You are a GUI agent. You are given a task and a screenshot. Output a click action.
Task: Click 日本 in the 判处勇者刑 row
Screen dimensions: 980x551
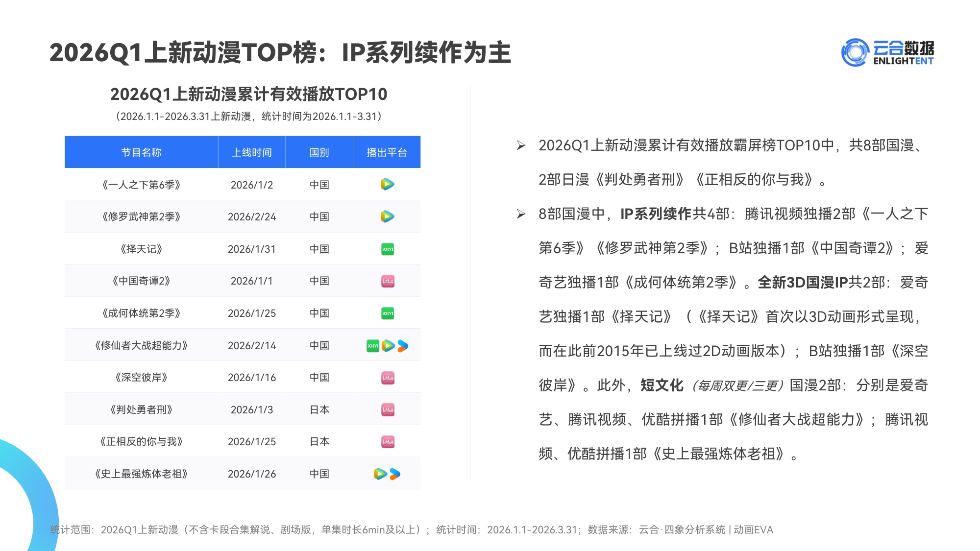[x=319, y=409]
